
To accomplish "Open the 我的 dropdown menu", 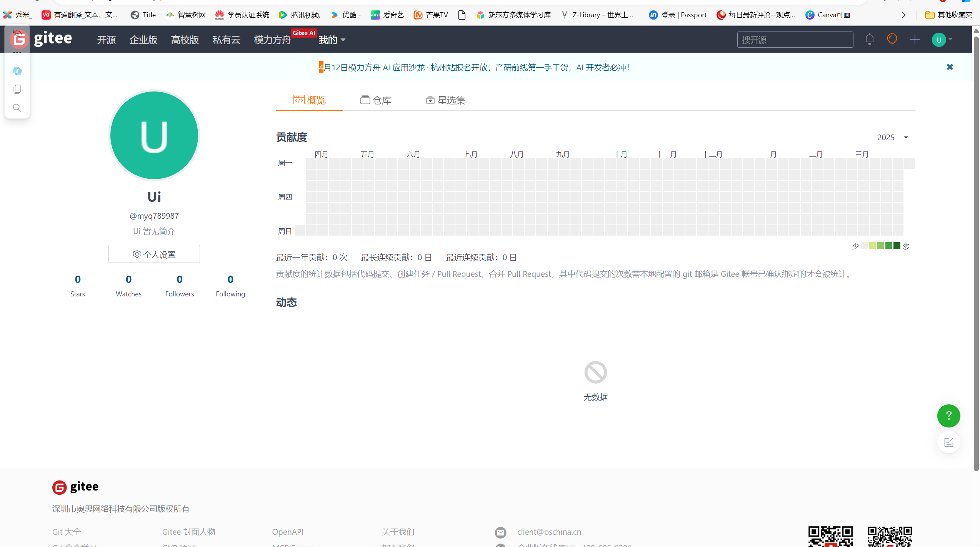I will (332, 40).
